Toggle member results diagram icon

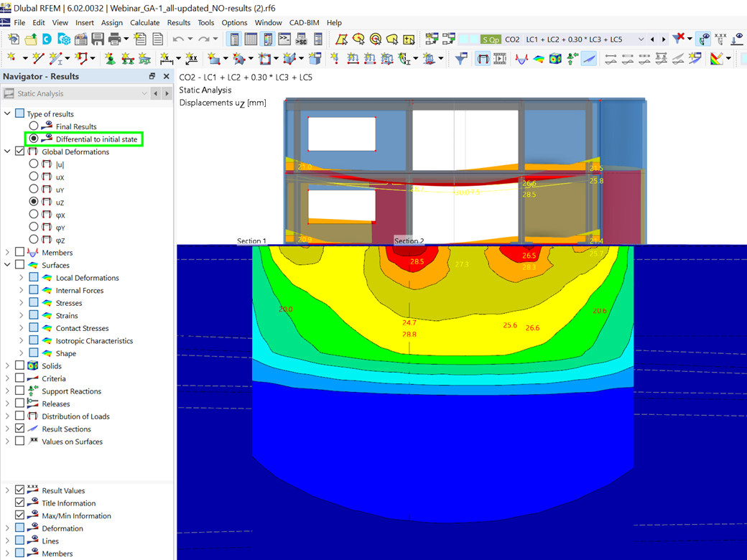click(521, 59)
